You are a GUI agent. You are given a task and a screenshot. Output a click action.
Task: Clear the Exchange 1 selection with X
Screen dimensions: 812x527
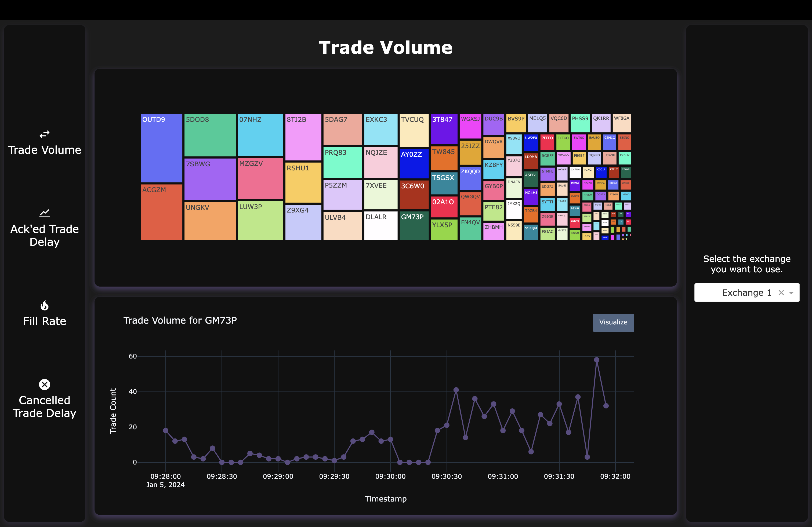781,292
